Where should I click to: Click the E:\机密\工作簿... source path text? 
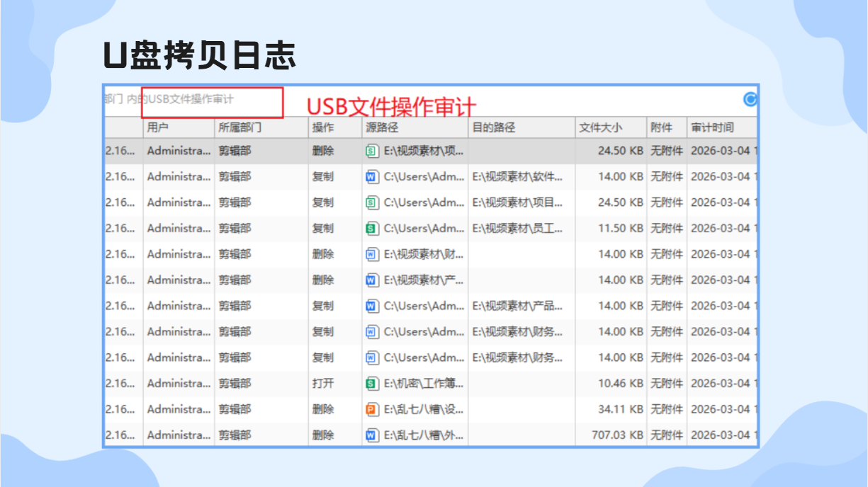424,384
